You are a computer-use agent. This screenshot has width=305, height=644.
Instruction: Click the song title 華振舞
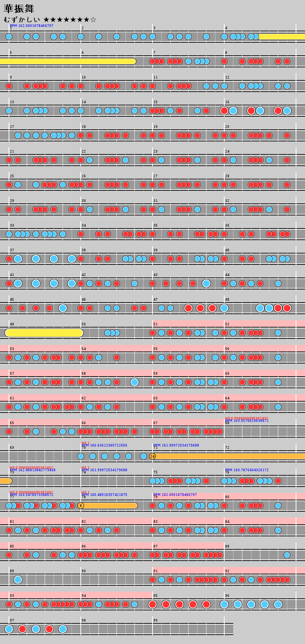point(19,9)
